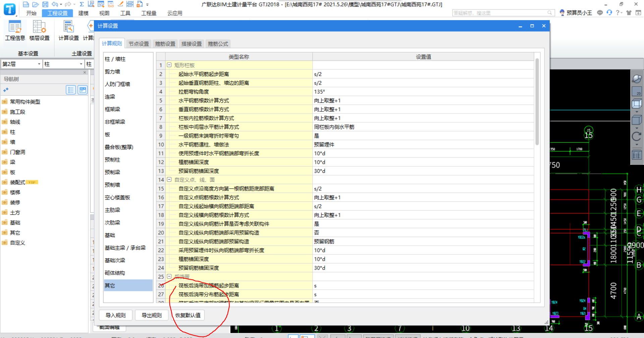644x338 pixels.
Task: Click the 导入规则 button
Action: (x=116, y=315)
